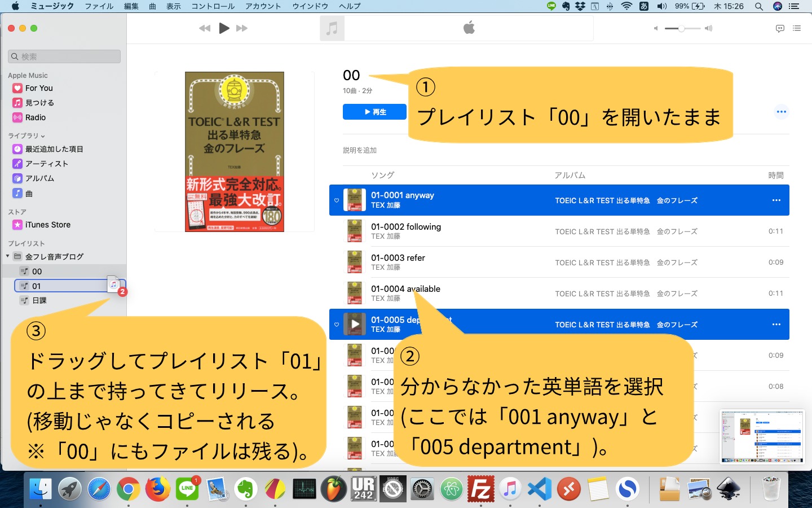Open the iTunes Store sidebar item

click(x=47, y=224)
